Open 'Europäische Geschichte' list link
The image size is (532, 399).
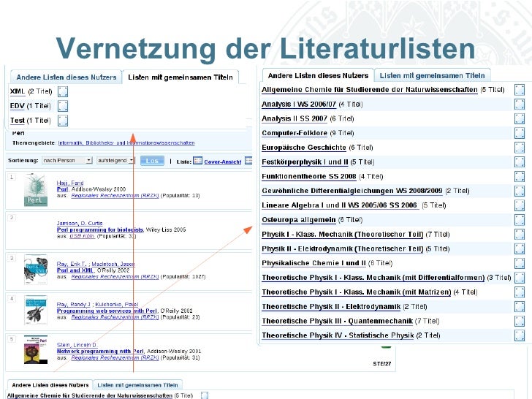[x=304, y=148]
